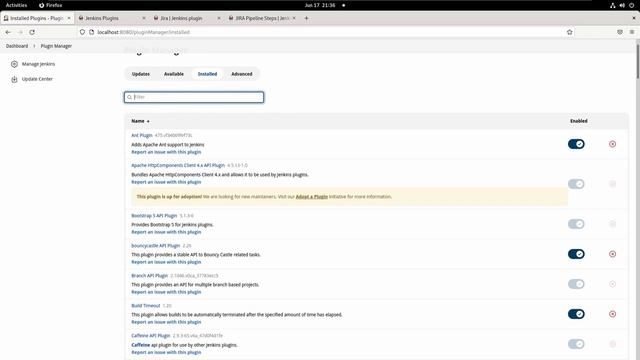Toggle Build Timeout enabled switch
The image size is (640, 360).
(576, 314)
